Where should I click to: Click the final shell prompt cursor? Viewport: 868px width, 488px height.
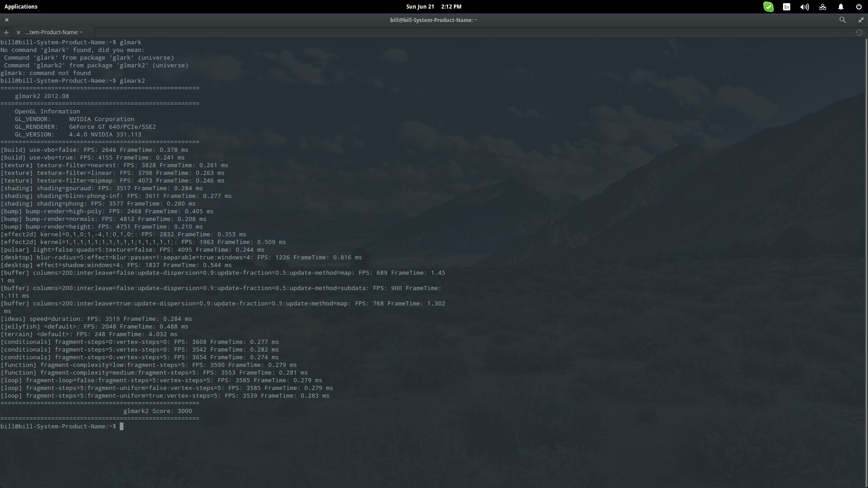pos(122,426)
